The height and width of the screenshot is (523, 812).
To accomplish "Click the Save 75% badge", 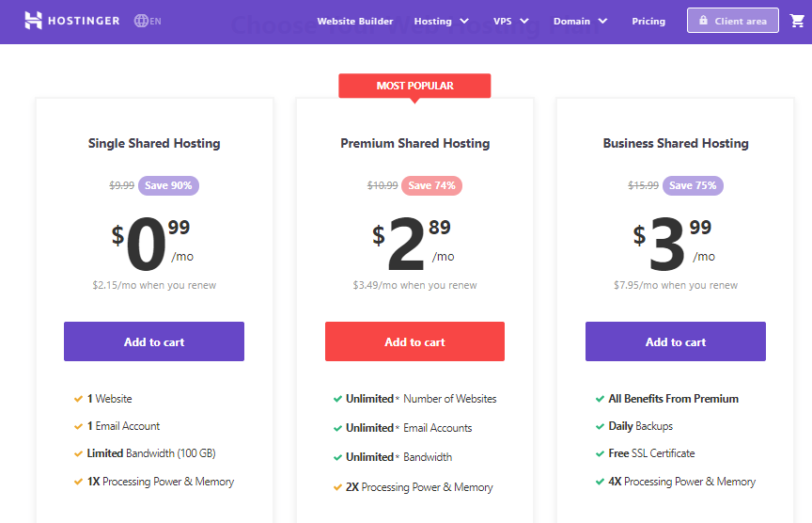I will [x=693, y=185].
